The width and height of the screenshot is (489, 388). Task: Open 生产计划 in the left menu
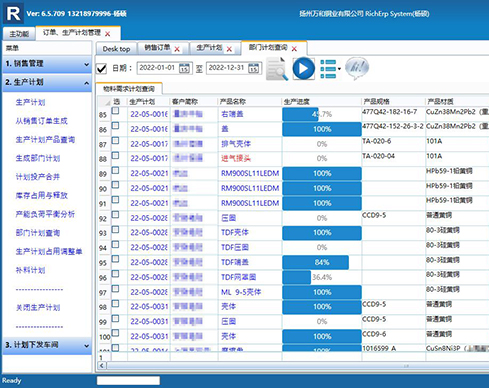tap(30, 102)
